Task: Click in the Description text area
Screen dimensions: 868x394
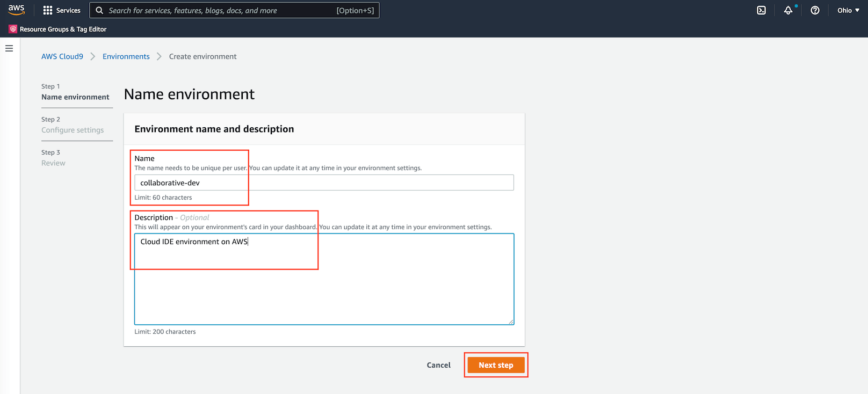Action: coord(324,279)
